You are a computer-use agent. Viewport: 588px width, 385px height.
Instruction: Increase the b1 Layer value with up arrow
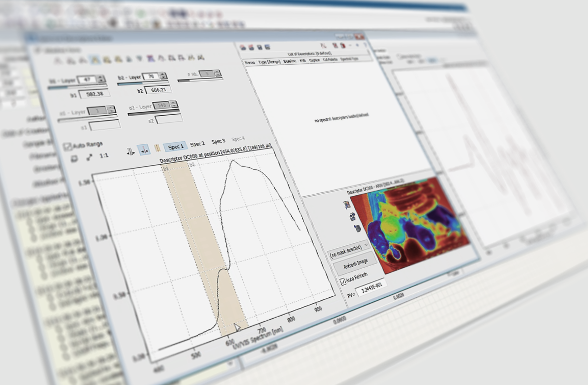101,77
